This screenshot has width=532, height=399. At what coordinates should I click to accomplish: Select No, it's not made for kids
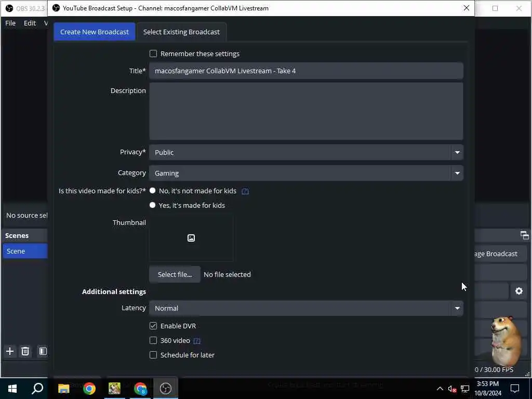click(x=153, y=191)
